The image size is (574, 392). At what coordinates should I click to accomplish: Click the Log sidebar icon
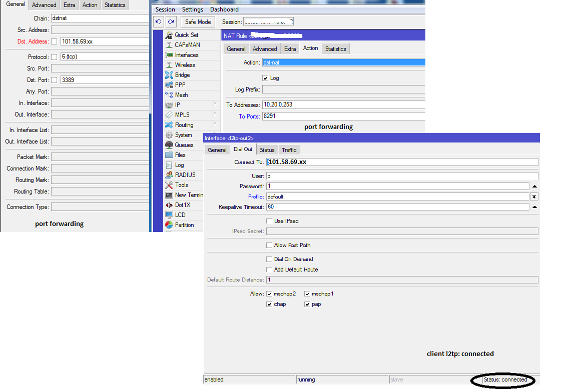click(x=169, y=165)
